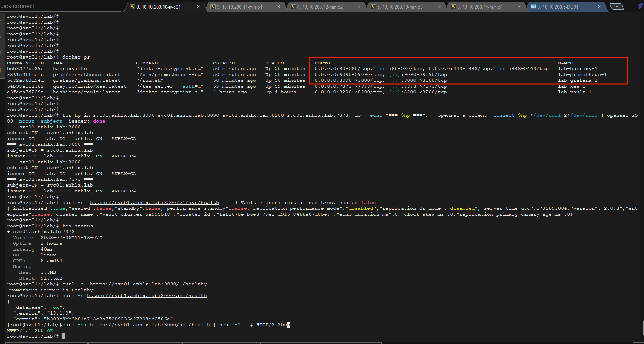Image resolution: width=644 pixels, height=344 pixels.
Task: Click the Windows RDP icon on DC01 tab
Action: [x=533, y=7]
